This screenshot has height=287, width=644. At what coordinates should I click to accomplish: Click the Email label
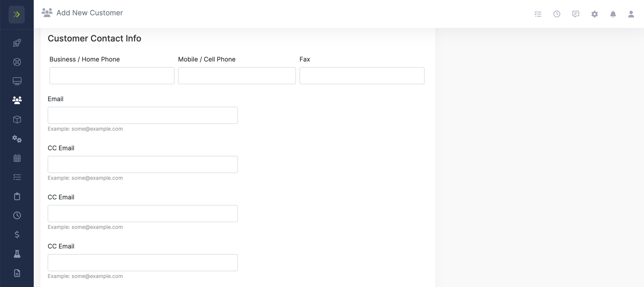(55, 99)
